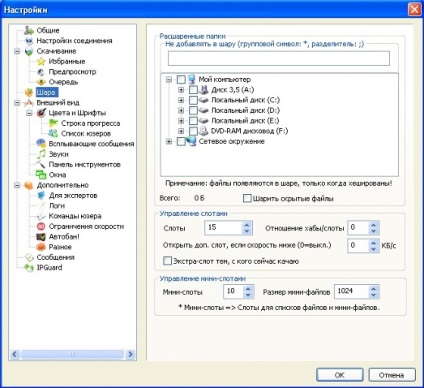Click the Предпросмотр icon
This screenshot has width=424, height=388.
click(41, 72)
